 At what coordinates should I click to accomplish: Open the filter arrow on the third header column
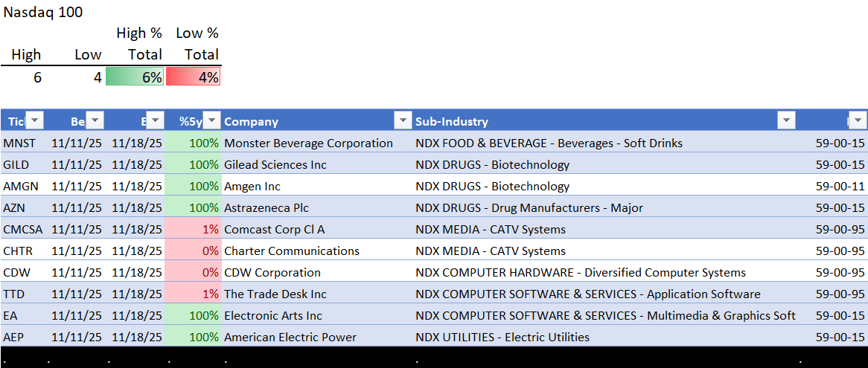155,121
